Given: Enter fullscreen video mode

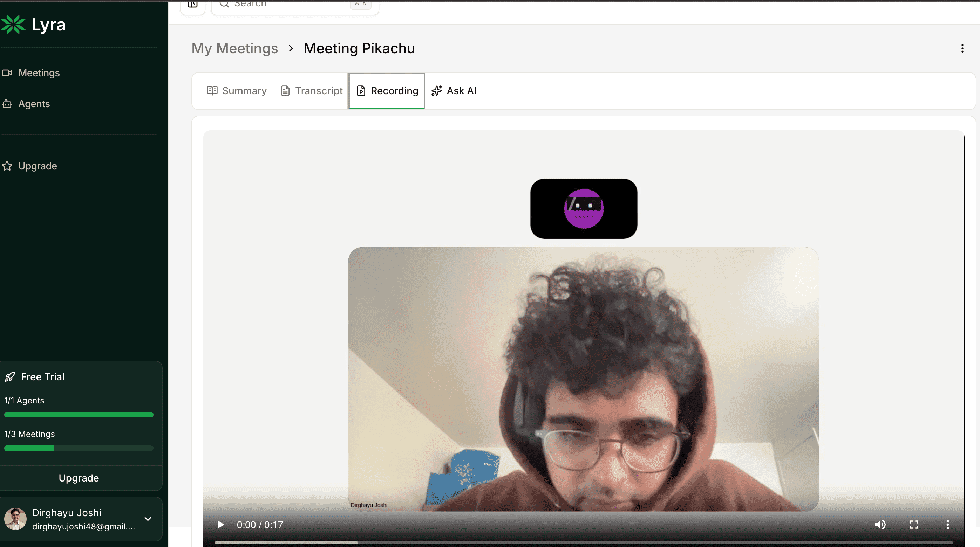Looking at the screenshot, I should [x=914, y=525].
